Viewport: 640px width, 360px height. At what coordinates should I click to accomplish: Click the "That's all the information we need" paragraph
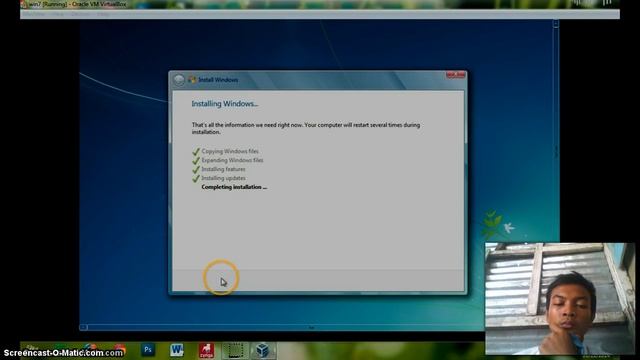coord(306,128)
